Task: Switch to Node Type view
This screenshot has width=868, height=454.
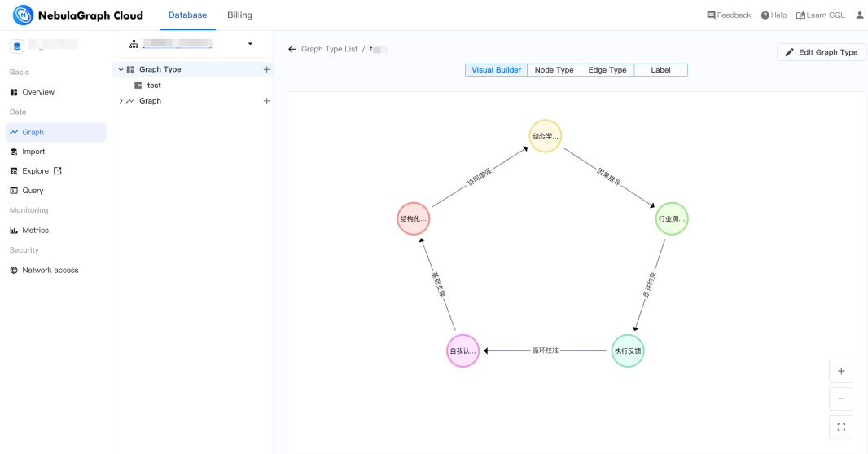Action: pyautogui.click(x=554, y=70)
